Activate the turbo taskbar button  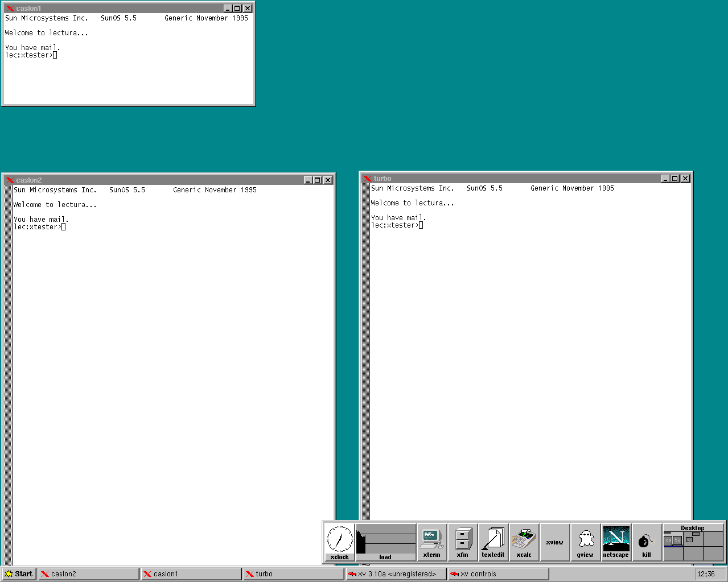click(x=293, y=573)
